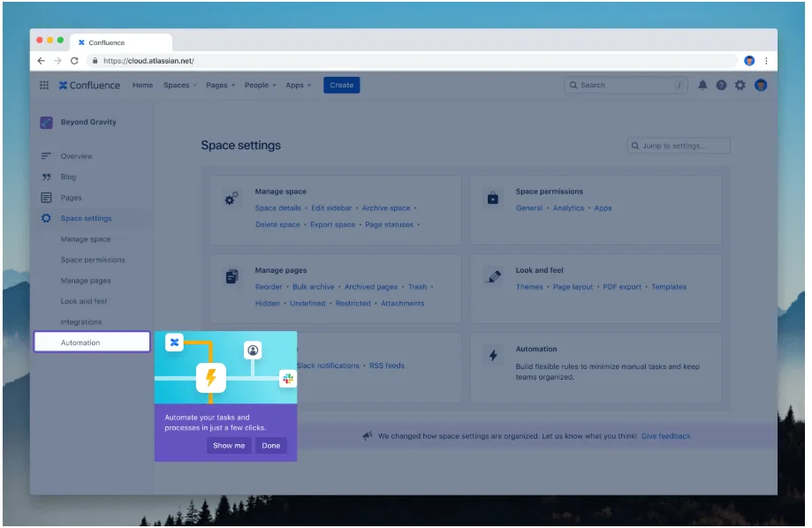Expand the Apps dropdown
The image size is (812, 528).
pos(295,85)
